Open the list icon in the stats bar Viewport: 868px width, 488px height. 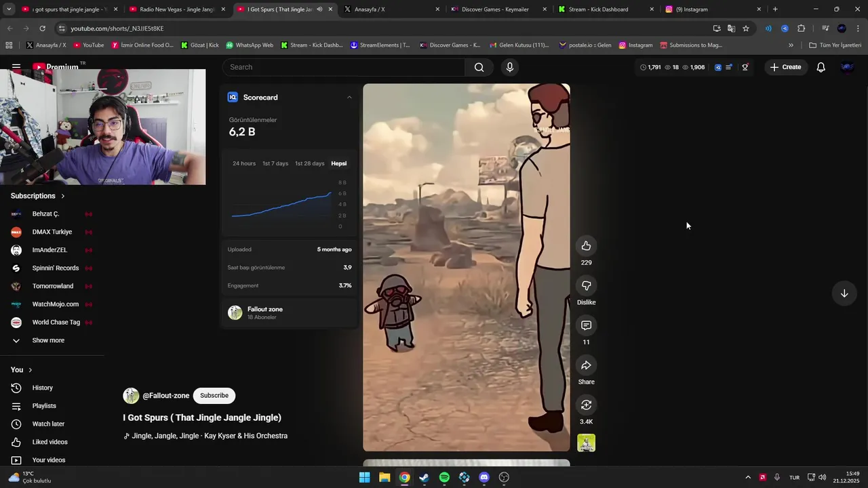point(729,67)
